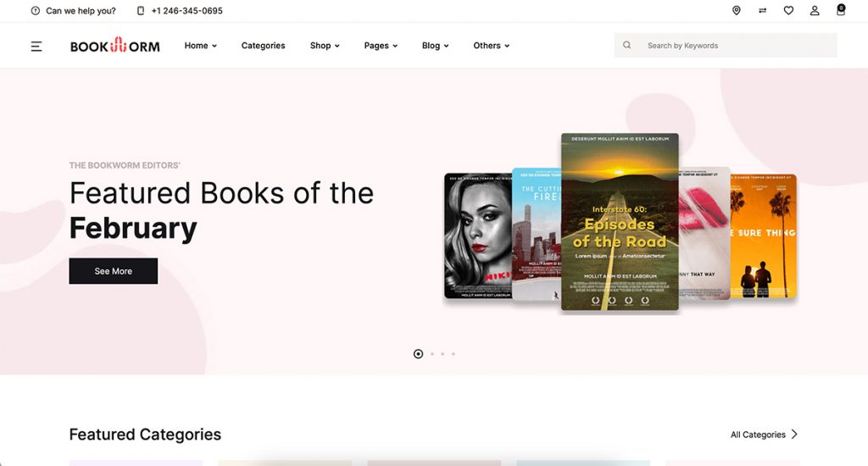Open the user account icon

[815, 10]
